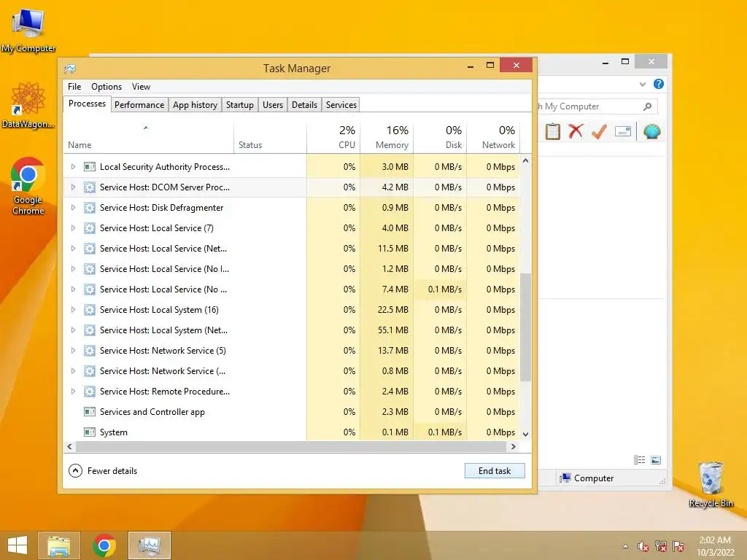Viewport: 747px width, 560px height.
Task: Expand Service Host: DCOM Server Proc row
Action: pos(73,187)
